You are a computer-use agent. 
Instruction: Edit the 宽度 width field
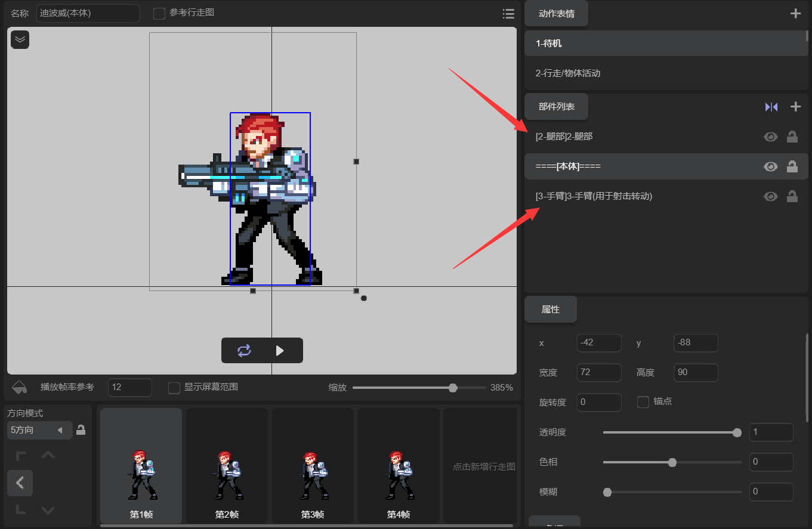[599, 373]
